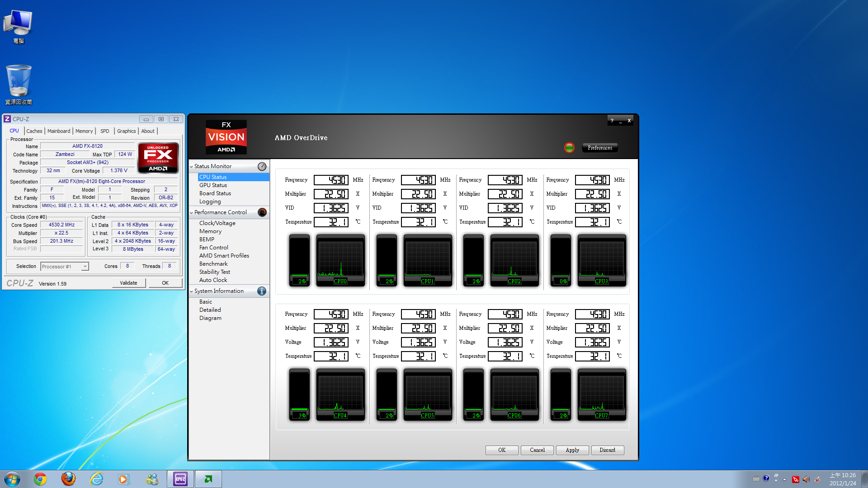Click the Performance Control dial icon
Screen dimensions: 868x488
[x=262, y=212]
